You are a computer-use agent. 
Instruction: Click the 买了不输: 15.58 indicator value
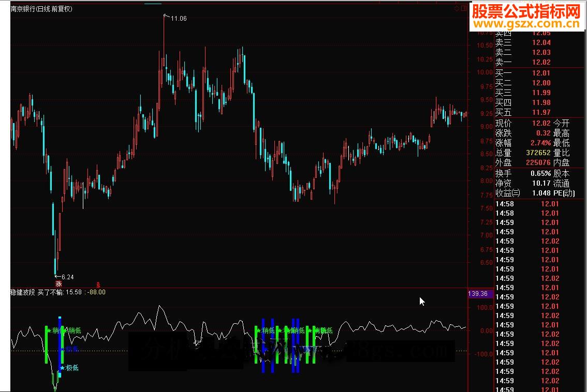pyautogui.click(x=60, y=292)
